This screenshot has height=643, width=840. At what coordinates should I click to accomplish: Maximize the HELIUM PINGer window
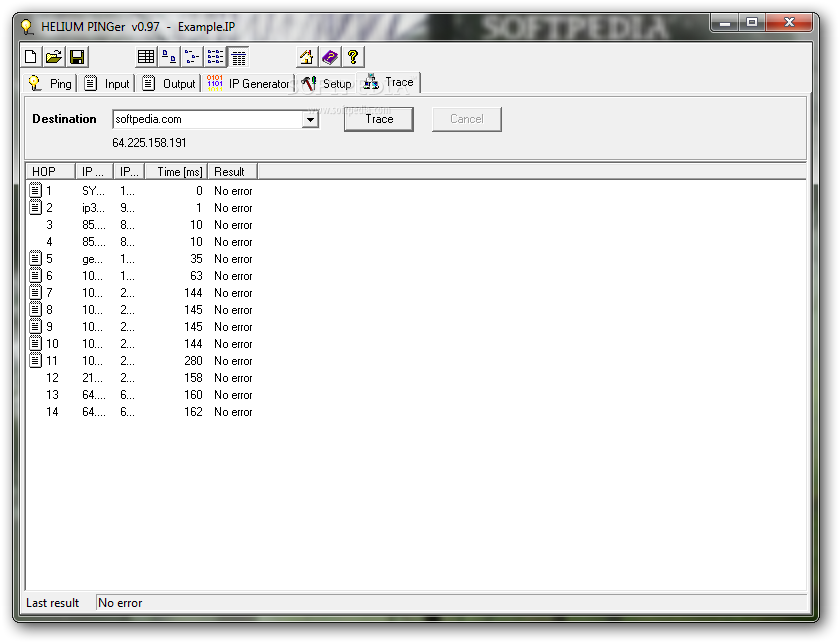click(752, 23)
